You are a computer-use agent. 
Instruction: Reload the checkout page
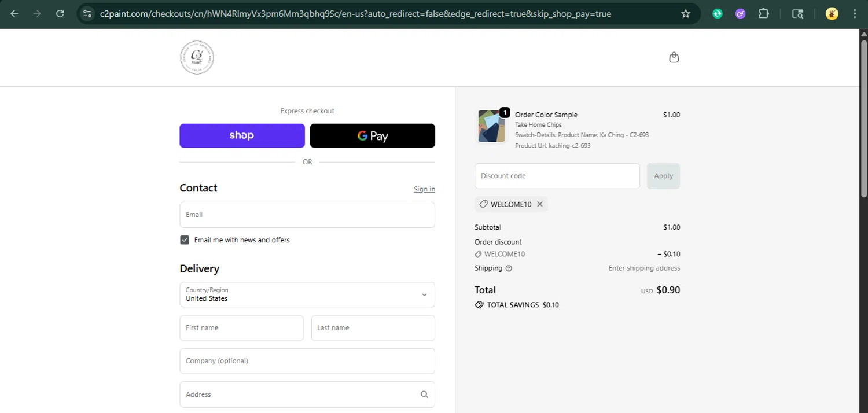[60, 14]
